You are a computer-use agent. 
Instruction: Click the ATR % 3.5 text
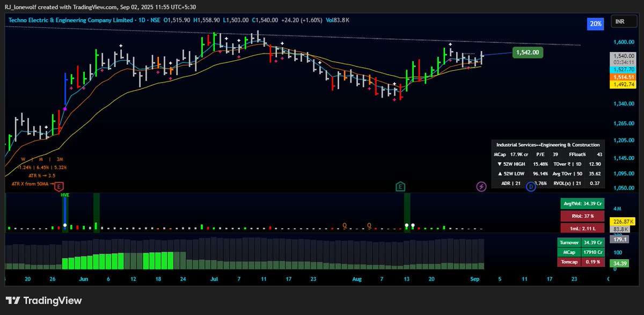(42, 175)
